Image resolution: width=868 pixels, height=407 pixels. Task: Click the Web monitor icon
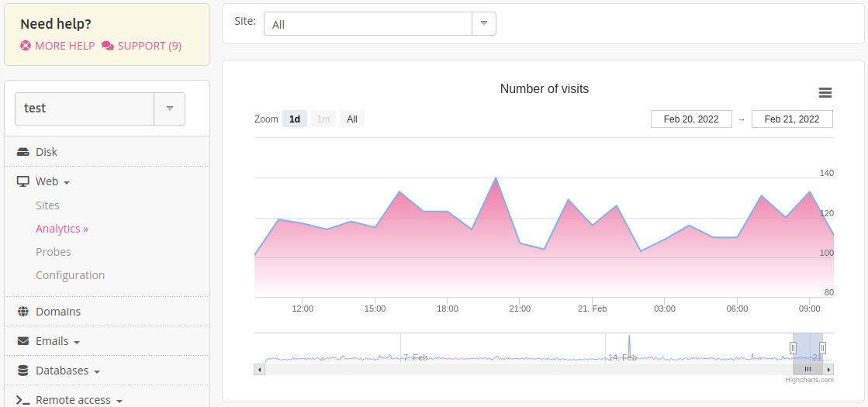[x=23, y=181]
